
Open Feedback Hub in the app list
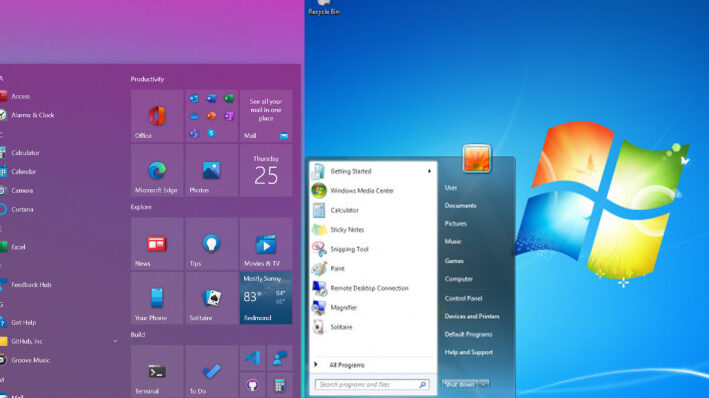point(26,284)
